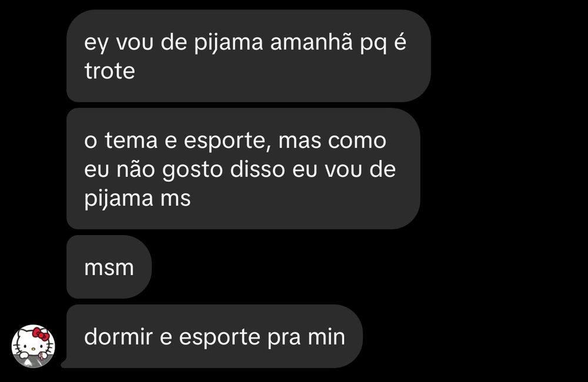Click the word 'trote' in first message
The height and width of the screenshot is (382, 588).
coord(109,71)
